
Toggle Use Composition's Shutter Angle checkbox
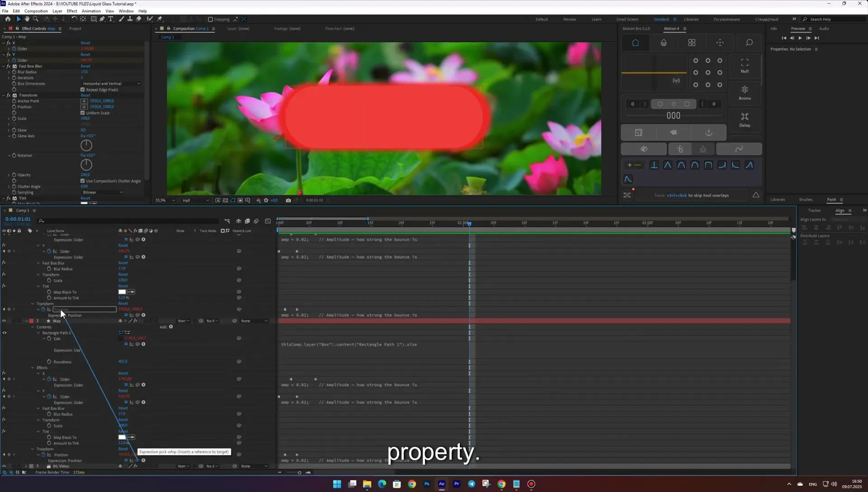[83, 181]
